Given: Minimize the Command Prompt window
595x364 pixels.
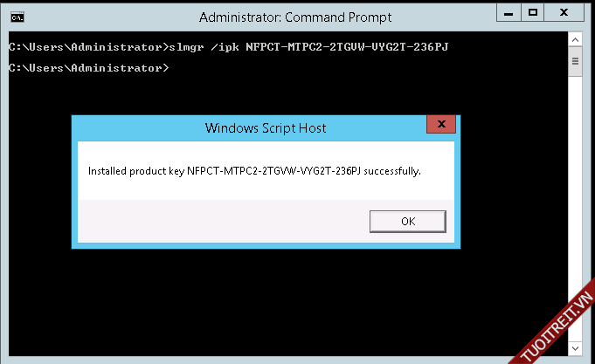Looking at the screenshot, I should point(510,14).
